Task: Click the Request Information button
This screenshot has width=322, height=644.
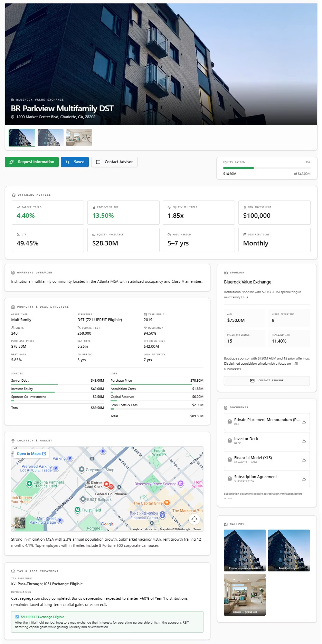Action: coord(32,162)
